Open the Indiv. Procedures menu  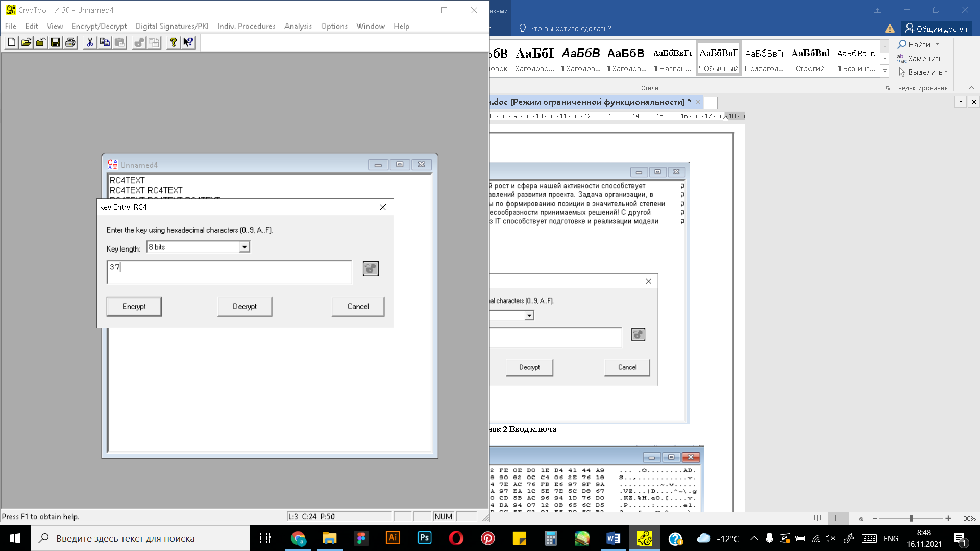pyautogui.click(x=246, y=26)
